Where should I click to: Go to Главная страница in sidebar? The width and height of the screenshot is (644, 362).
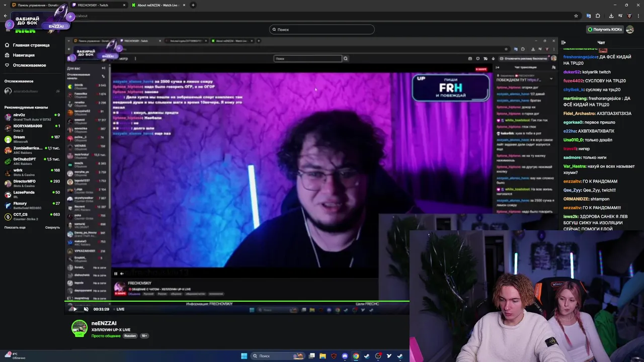(27, 45)
